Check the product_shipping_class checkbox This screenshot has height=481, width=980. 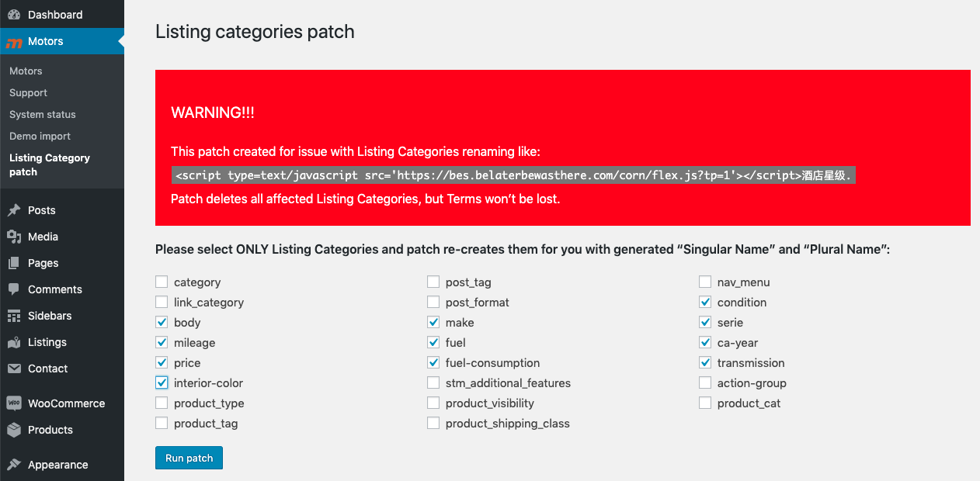[433, 423]
